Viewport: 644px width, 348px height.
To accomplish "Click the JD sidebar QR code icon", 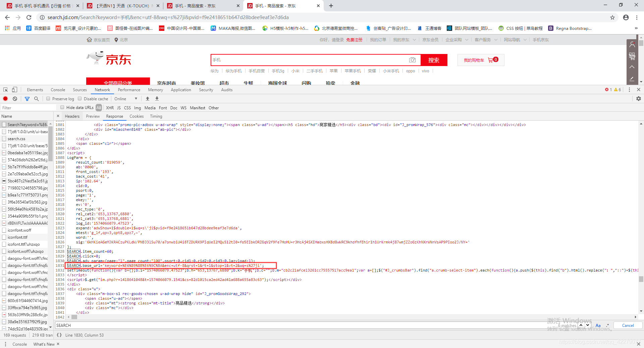I will tap(632, 56).
